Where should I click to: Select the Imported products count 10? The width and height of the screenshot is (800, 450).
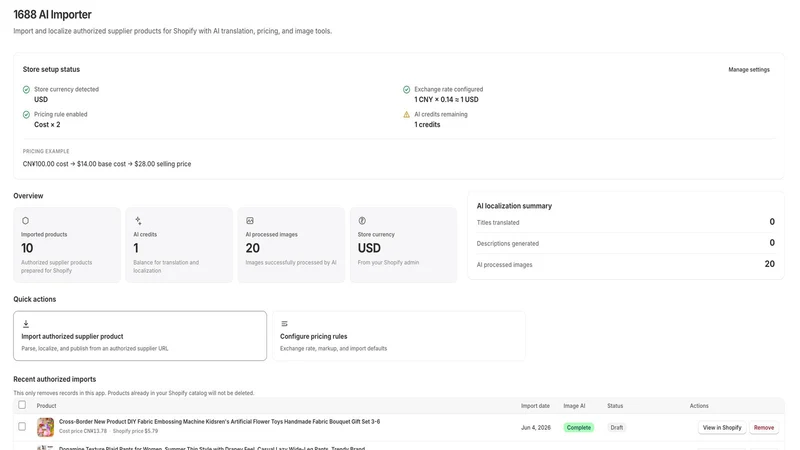(x=27, y=248)
